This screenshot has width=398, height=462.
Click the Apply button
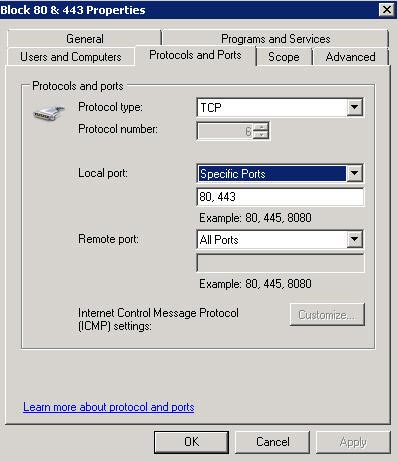coord(353,442)
